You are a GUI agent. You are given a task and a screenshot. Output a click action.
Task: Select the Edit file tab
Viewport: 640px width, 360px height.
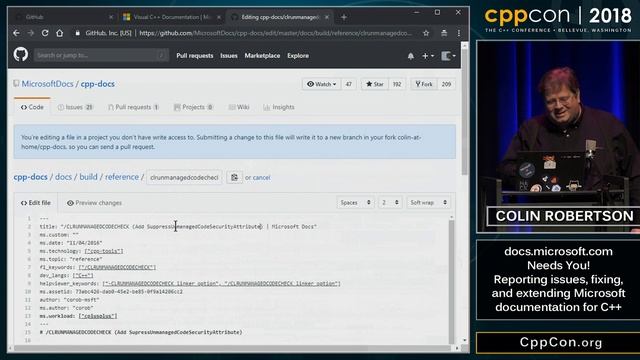coord(36,203)
